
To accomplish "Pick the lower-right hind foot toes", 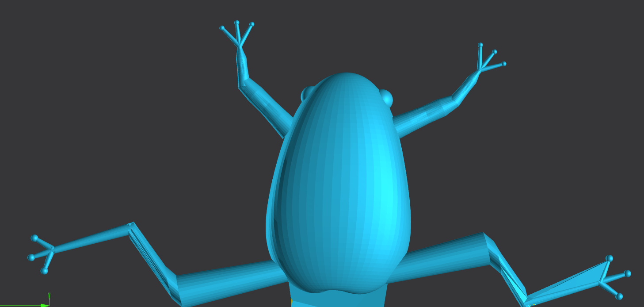I will coord(615,277).
